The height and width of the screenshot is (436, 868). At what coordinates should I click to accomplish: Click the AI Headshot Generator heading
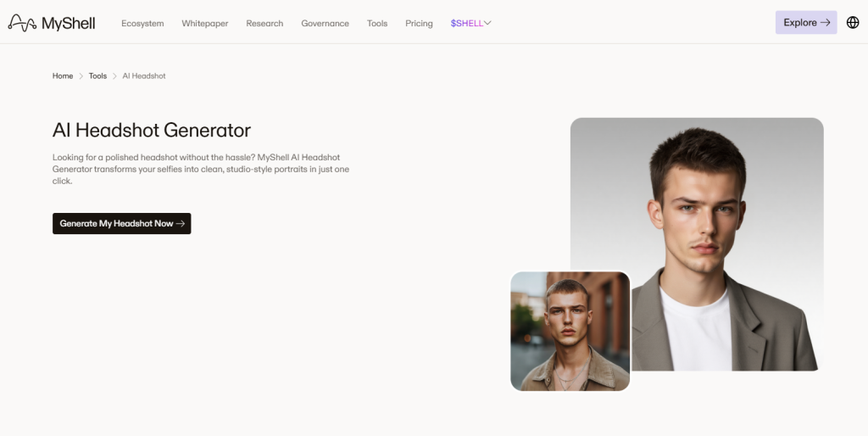pyautogui.click(x=152, y=131)
